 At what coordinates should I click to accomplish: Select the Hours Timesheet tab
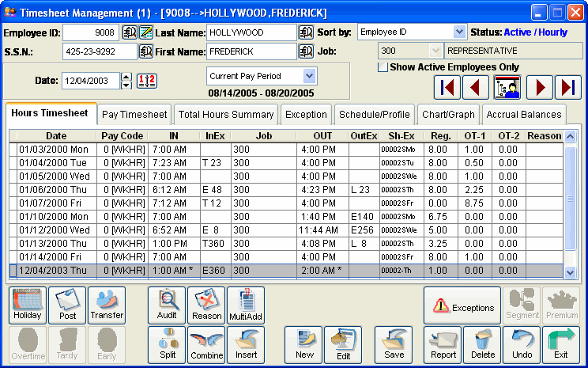pos(50,113)
